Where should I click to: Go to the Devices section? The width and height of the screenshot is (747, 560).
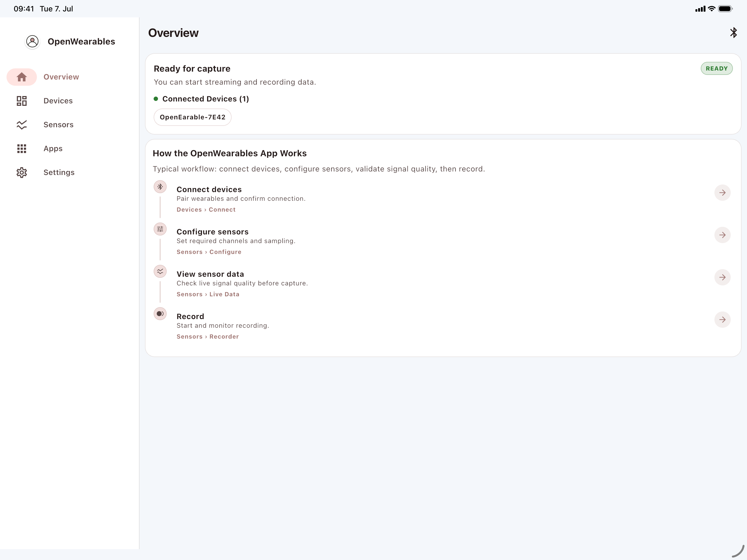(x=58, y=101)
